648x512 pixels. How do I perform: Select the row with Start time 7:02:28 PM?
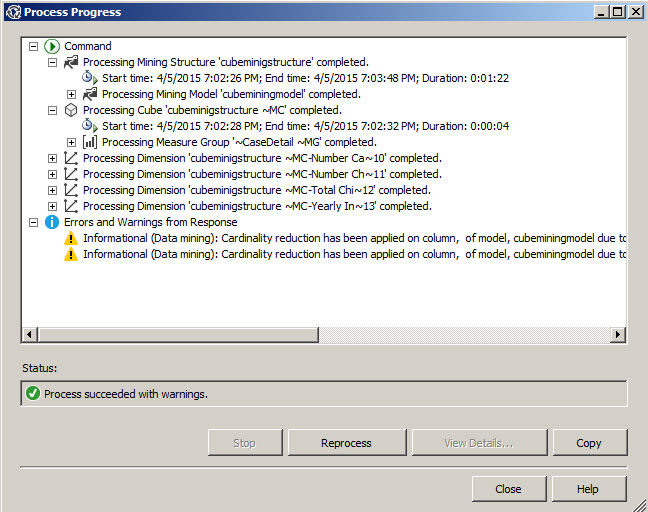[x=305, y=126]
